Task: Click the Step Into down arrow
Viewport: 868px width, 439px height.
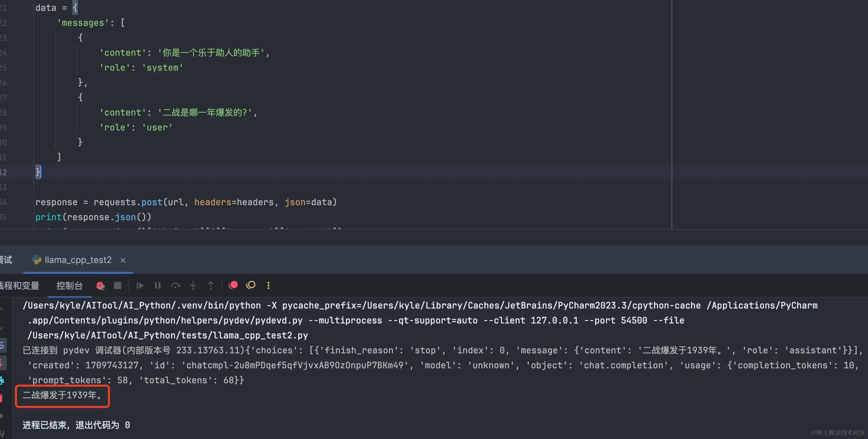Action: point(193,285)
